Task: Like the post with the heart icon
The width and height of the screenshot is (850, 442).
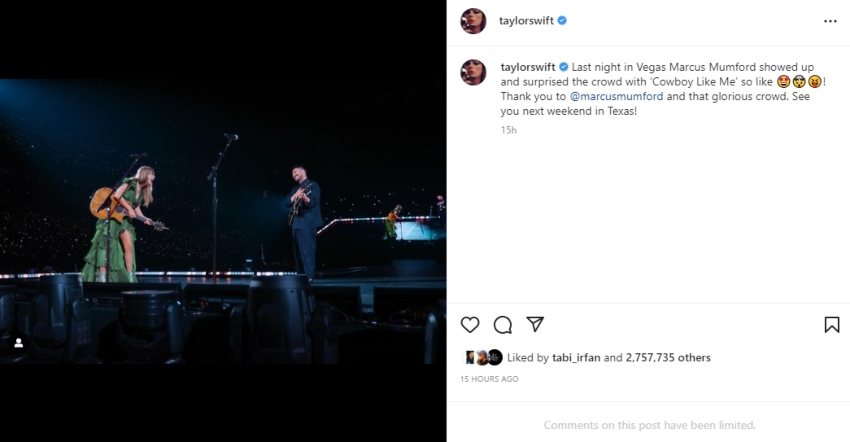Action: (x=470, y=324)
